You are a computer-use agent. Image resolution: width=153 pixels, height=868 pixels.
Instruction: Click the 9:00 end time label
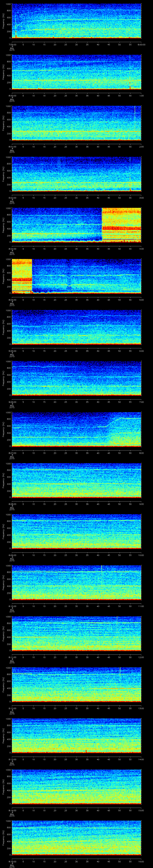[141, 504]
